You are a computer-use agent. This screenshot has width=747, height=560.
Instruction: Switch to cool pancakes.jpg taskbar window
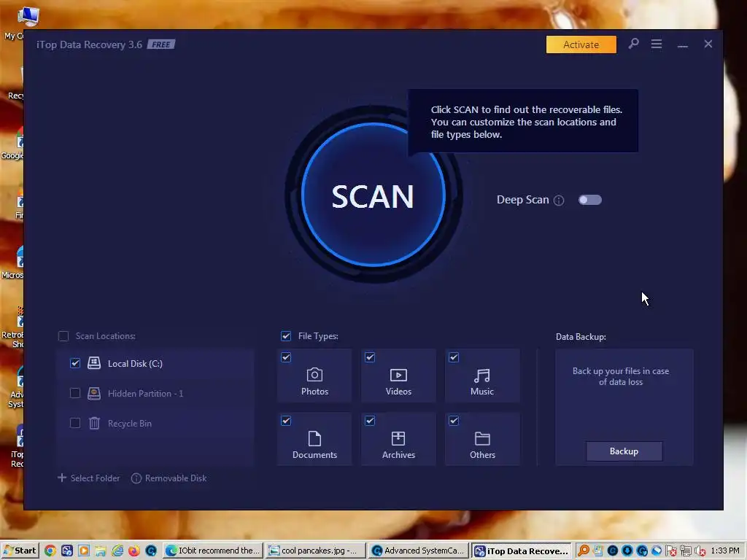315,551
